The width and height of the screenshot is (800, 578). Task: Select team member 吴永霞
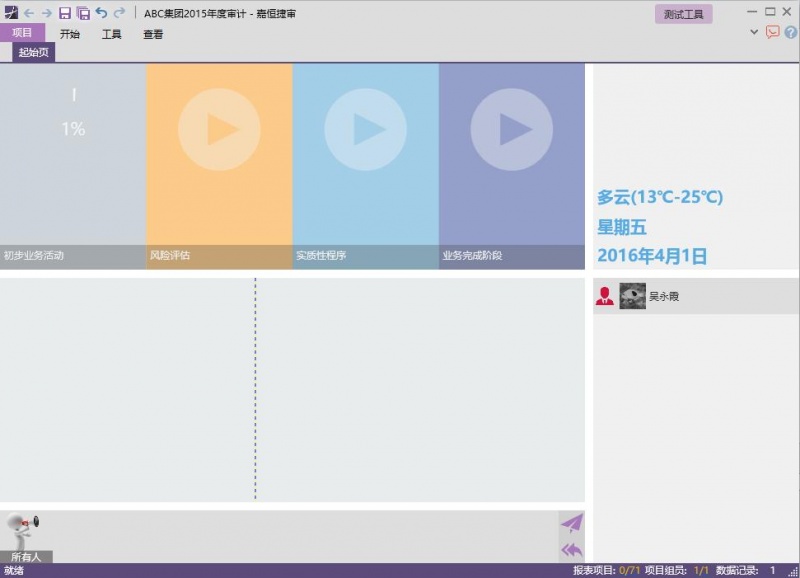(x=696, y=296)
